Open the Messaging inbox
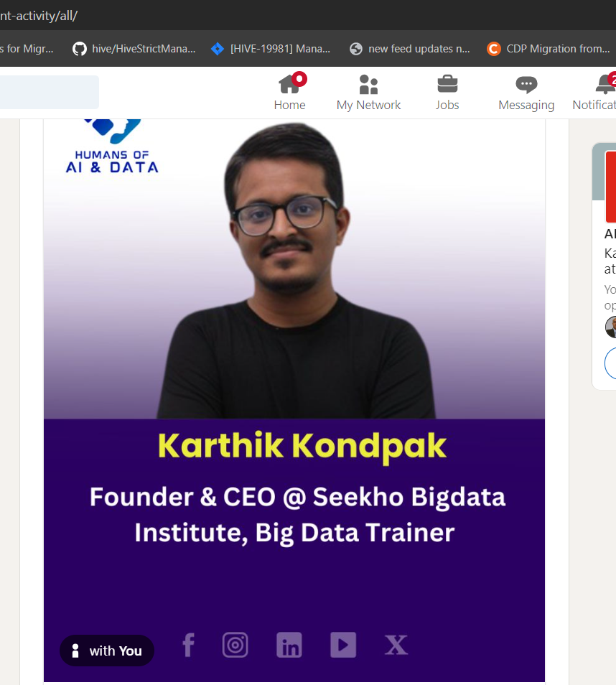The width and height of the screenshot is (616, 685). (x=526, y=93)
